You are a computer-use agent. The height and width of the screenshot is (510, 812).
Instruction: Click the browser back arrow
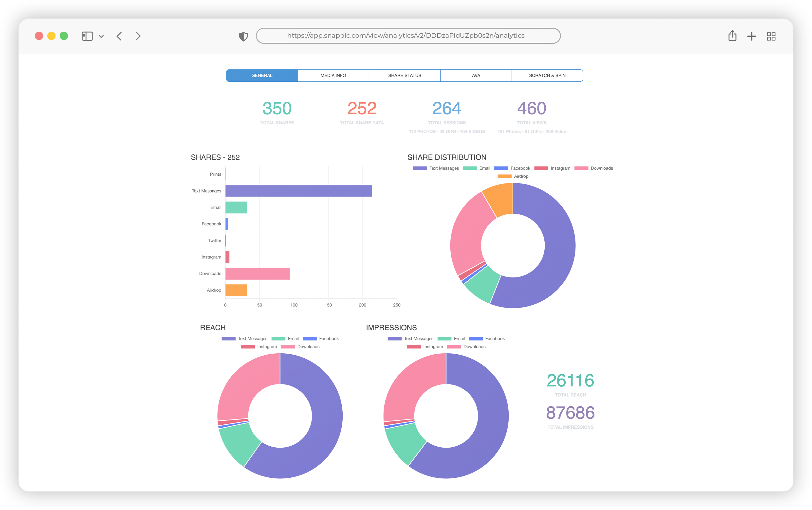point(119,36)
